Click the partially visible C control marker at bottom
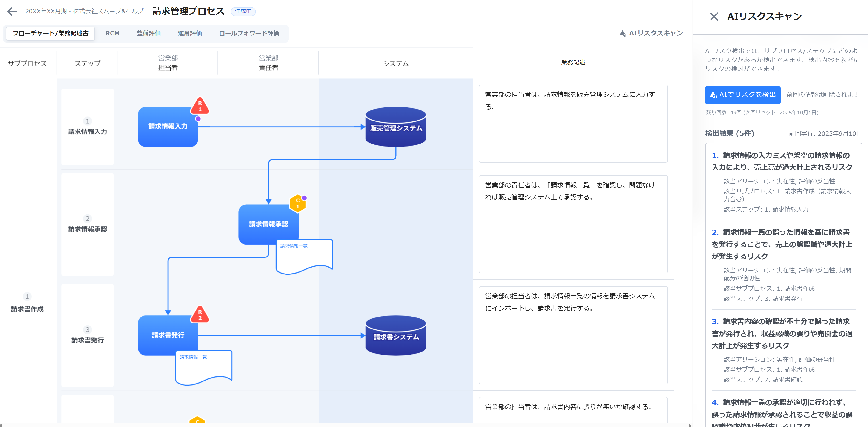This screenshot has height=427, width=868. (197, 423)
